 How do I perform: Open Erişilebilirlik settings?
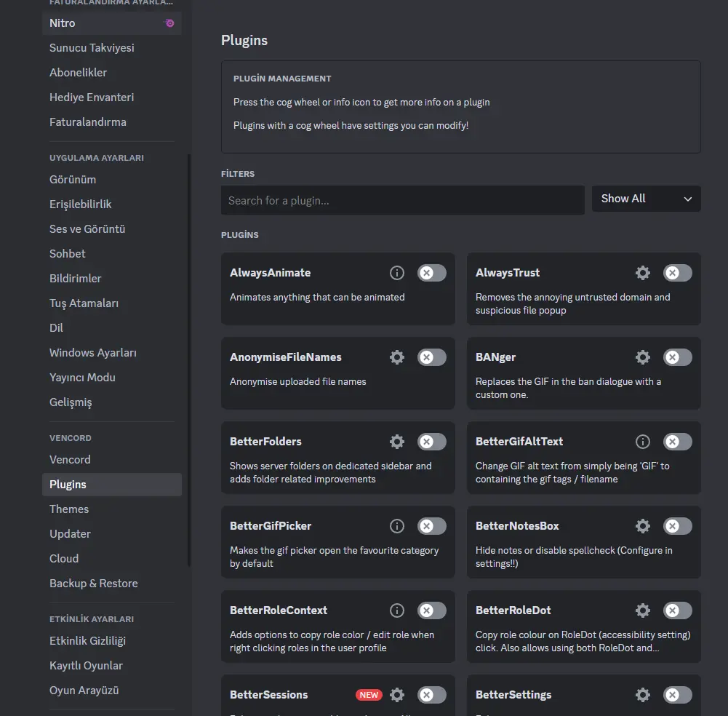point(111,204)
